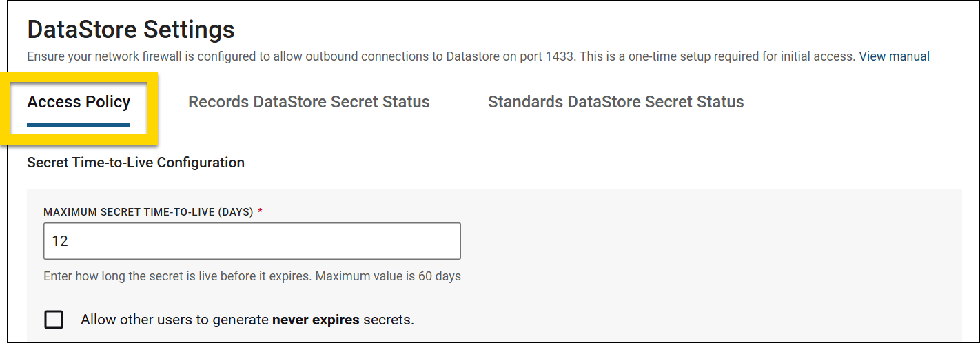Click the DataStore Settings page heading
This screenshot has height=343, width=980.
[x=131, y=30]
